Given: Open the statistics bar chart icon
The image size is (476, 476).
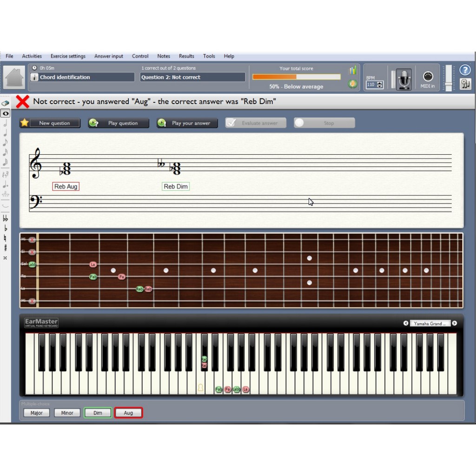Looking at the screenshot, I should (352, 71).
